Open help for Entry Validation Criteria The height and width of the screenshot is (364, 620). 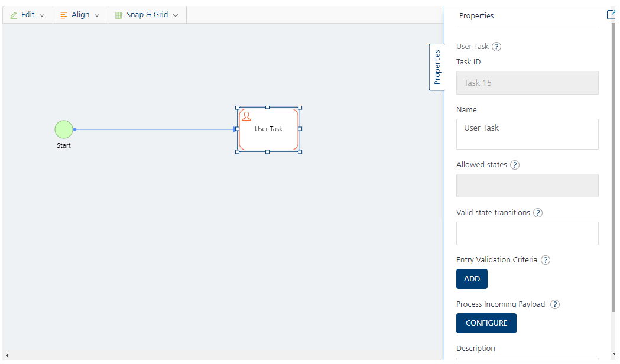click(546, 260)
